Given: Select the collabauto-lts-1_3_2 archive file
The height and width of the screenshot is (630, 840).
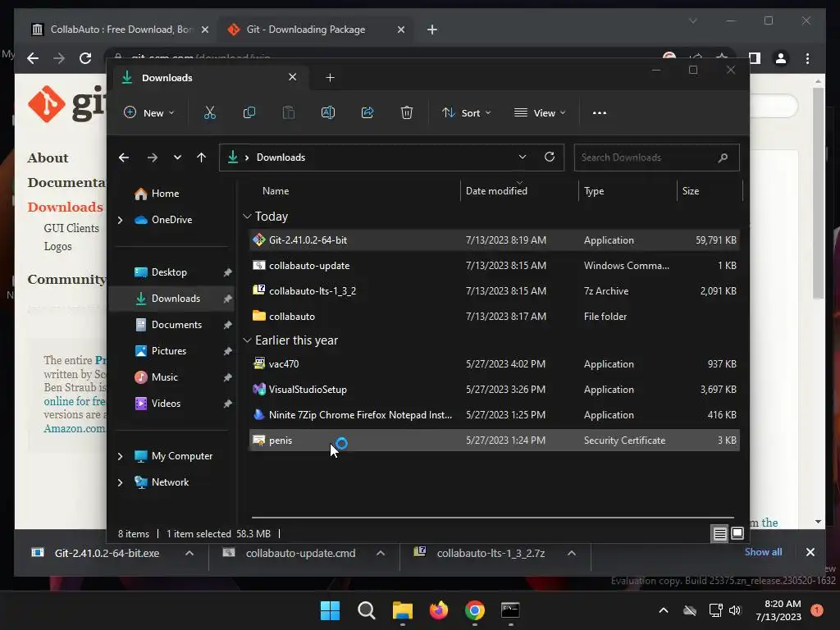Looking at the screenshot, I should point(494,291).
